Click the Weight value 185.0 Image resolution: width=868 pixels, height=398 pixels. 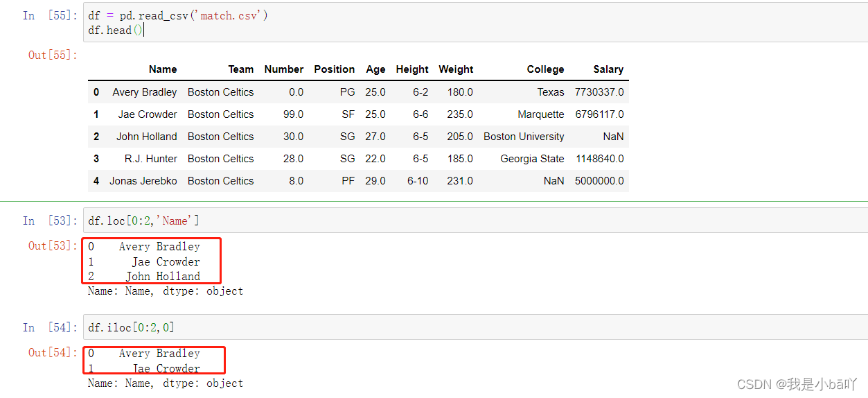coord(460,159)
